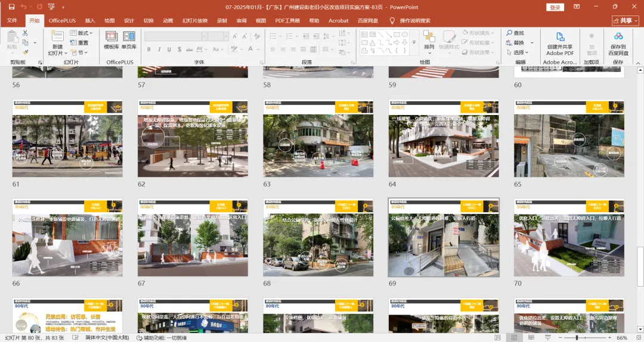Select slide 61 thumbnail

[67, 139]
